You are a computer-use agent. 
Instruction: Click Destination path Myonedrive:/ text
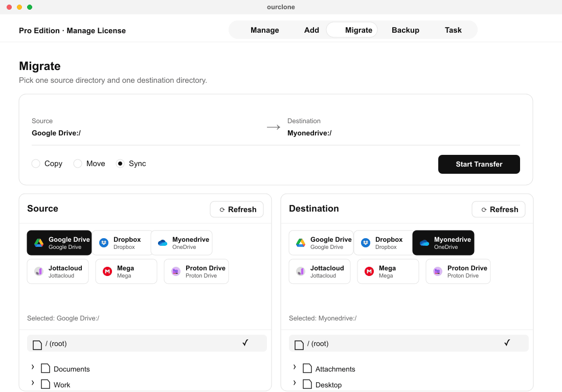tap(309, 133)
